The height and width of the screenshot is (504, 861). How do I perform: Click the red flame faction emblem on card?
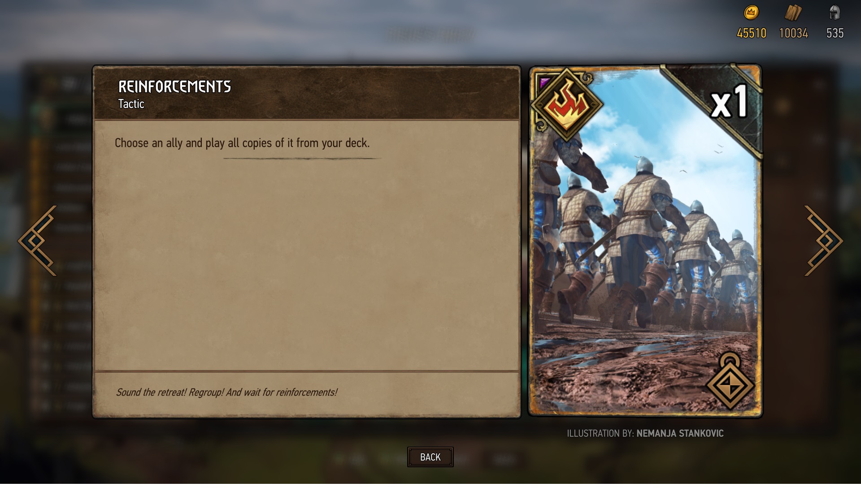pos(567,104)
